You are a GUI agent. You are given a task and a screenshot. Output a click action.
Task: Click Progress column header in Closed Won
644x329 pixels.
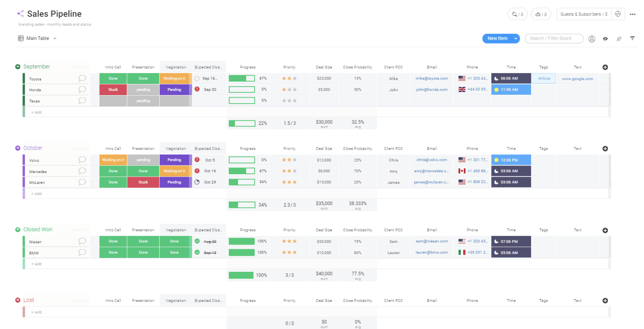coord(247,230)
